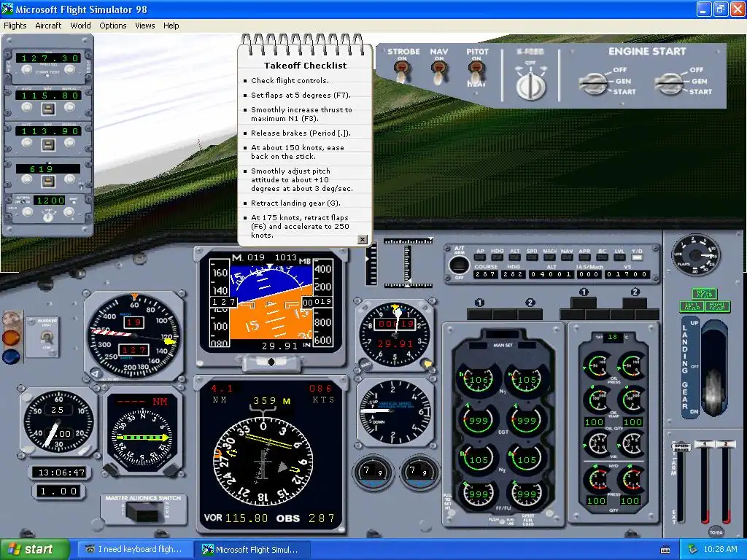This screenshot has height=560, width=747.
Task: Close the Takeoff Checklist notepad
Action: pyautogui.click(x=363, y=239)
